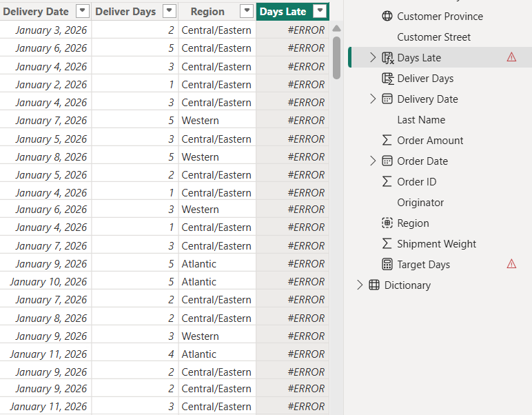
Task: Click the group icon beside Region field
Action: pyautogui.click(x=387, y=223)
